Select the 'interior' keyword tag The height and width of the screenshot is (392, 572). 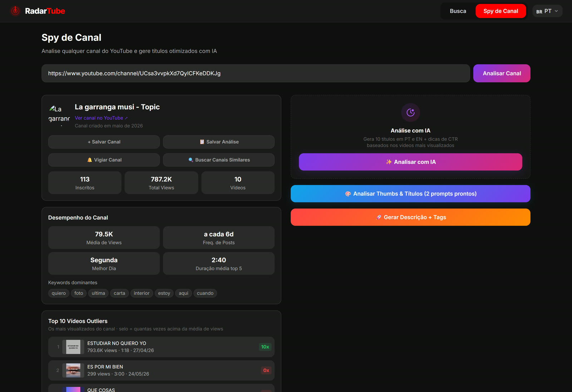pos(142,293)
